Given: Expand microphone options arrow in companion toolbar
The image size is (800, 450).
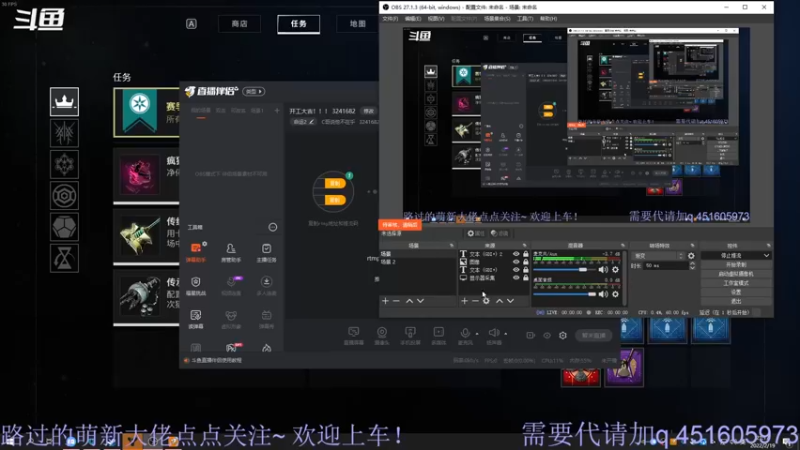Looking at the screenshot, I should (x=477, y=334).
